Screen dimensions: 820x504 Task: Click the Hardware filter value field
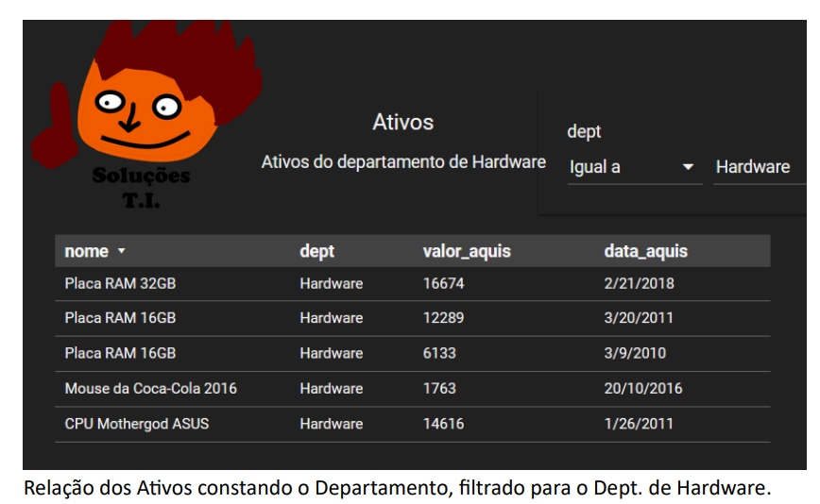[760, 167]
